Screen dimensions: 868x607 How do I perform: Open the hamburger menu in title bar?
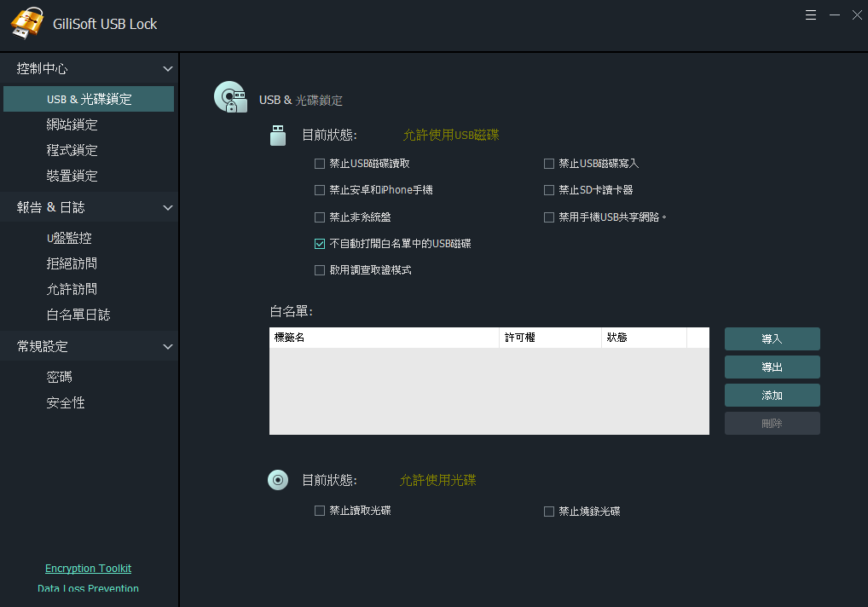click(x=811, y=14)
